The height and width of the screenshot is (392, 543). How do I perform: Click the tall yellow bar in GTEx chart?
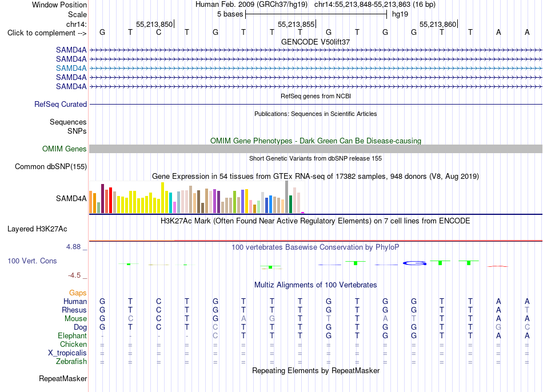click(162, 198)
